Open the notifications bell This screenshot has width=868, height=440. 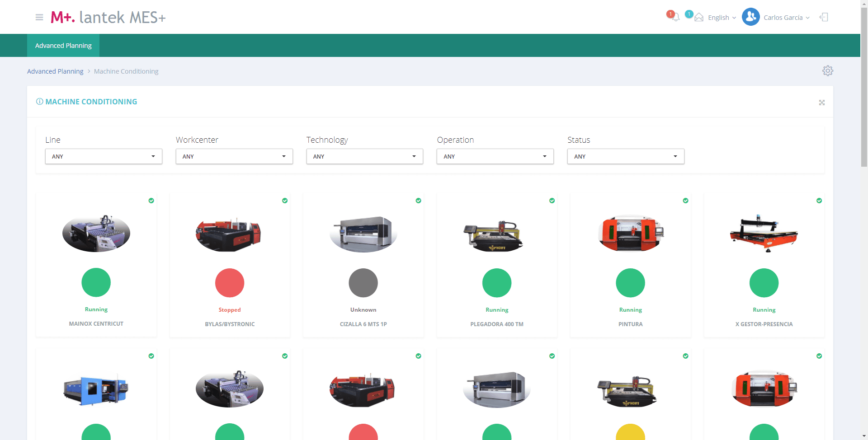click(675, 18)
